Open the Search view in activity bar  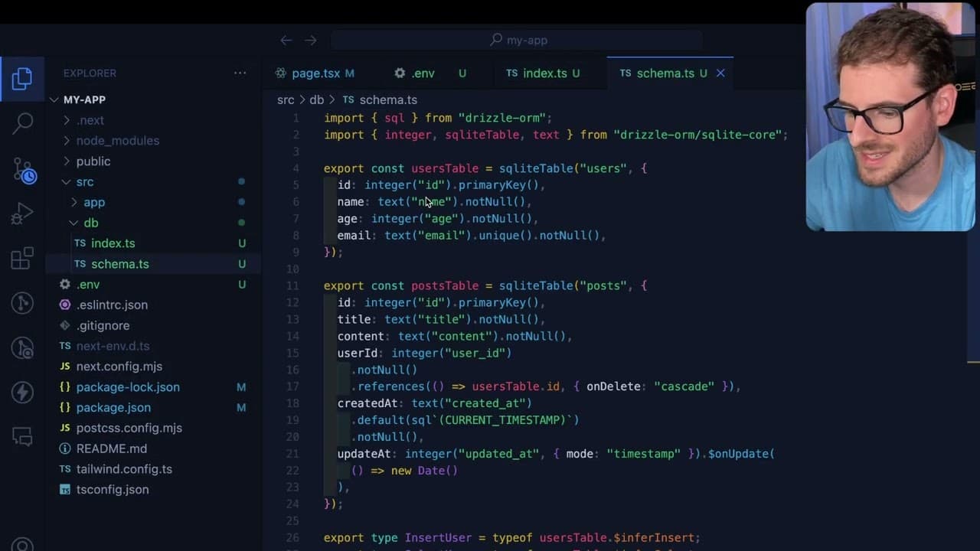[x=23, y=122]
